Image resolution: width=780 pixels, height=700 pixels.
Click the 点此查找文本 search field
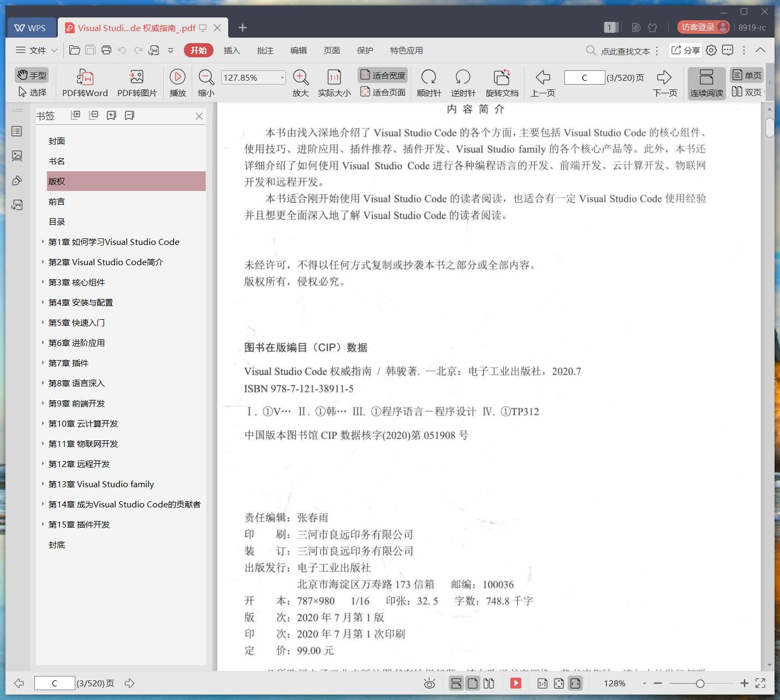click(619, 51)
